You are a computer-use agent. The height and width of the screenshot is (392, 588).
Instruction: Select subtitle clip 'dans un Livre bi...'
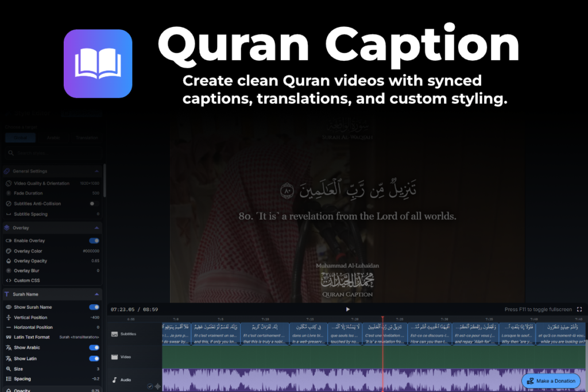(x=308, y=334)
